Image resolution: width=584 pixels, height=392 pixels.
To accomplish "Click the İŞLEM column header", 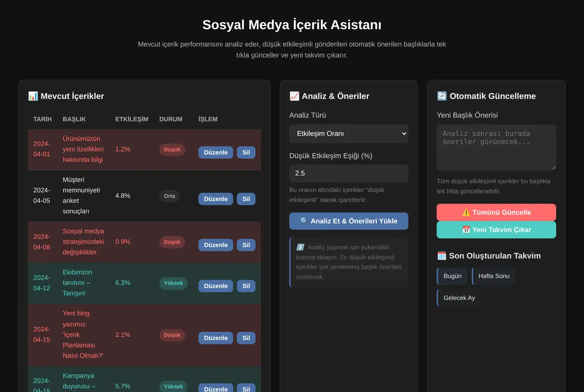I will (208, 119).
